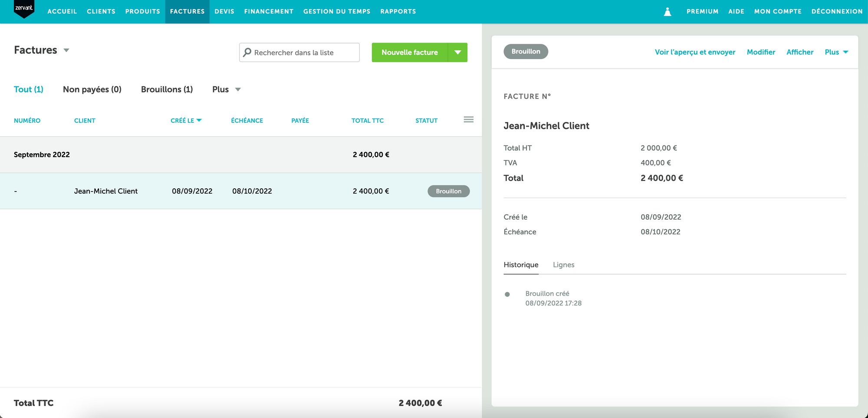Click the Zervant logo
The image size is (868, 418).
click(24, 9)
